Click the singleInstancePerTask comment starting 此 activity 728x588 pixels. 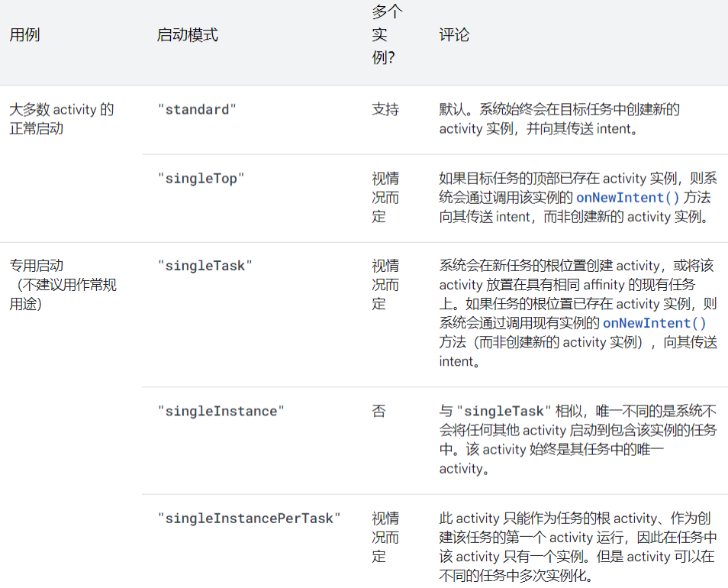point(578,547)
